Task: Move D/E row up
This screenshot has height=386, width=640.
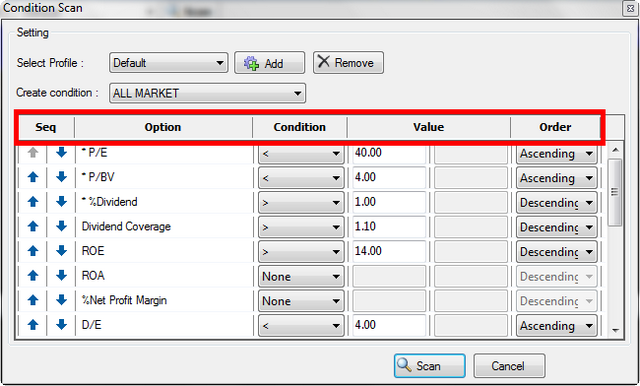Action: [x=33, y=325]
